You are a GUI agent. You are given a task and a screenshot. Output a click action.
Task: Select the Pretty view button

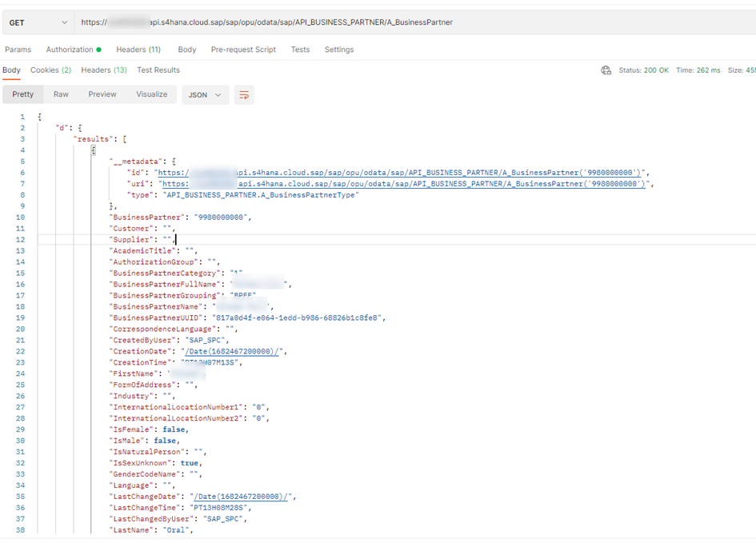(x=23, y=94)
